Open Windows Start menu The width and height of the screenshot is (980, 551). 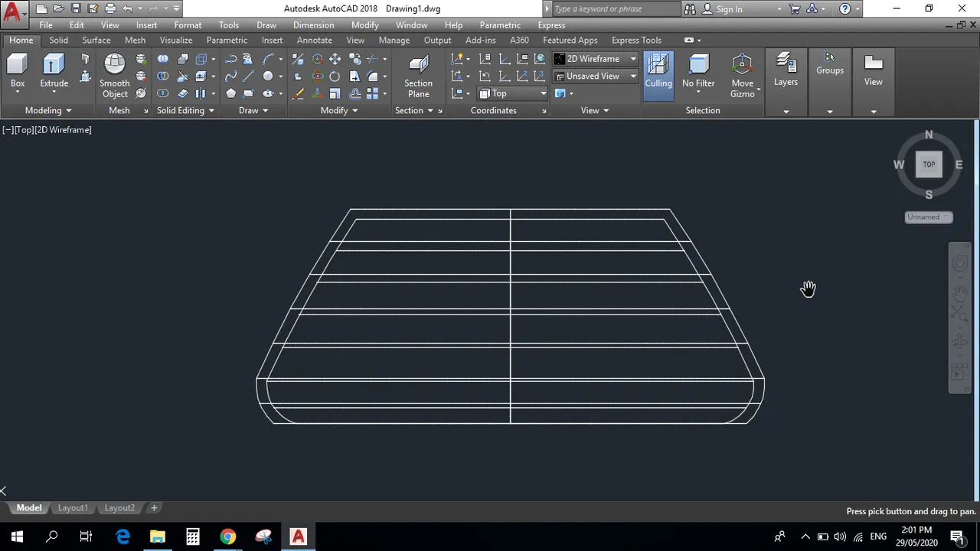point(17,536)
